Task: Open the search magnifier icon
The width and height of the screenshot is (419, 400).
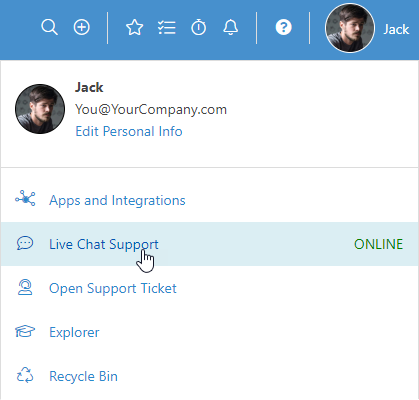Action: (49, 27)
